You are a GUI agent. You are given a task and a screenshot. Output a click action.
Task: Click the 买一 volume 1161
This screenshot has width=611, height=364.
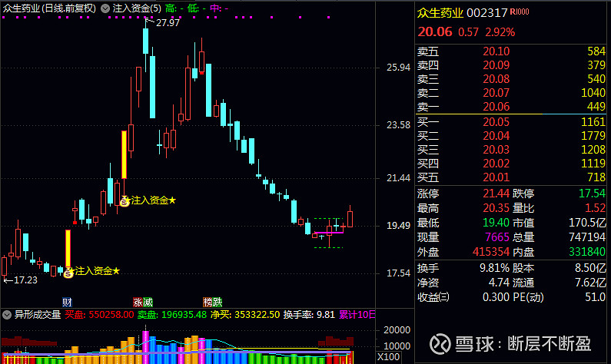coord(593,122)
